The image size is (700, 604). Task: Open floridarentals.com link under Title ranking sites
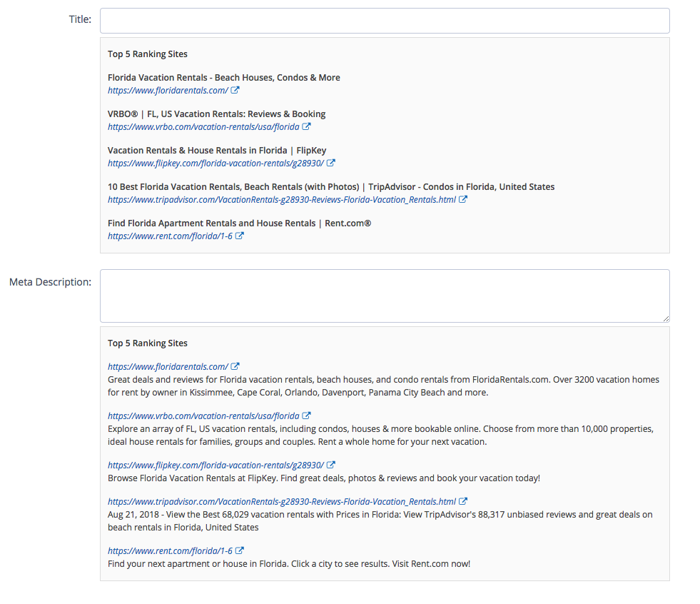pyautogui.click(x=168, y=90)
